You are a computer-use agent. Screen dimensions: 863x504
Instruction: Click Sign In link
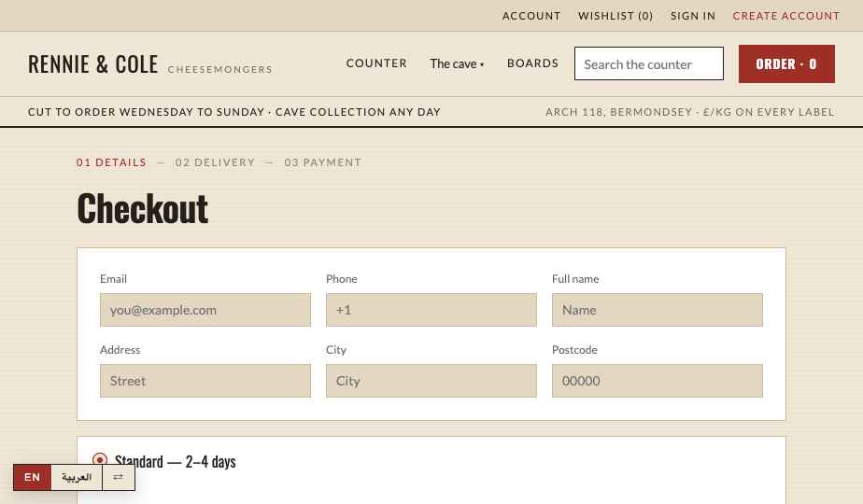click(693, 16)
